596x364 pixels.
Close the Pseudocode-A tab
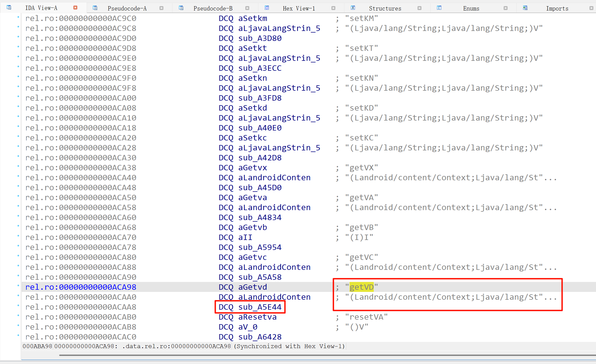(x=161, y=8)
